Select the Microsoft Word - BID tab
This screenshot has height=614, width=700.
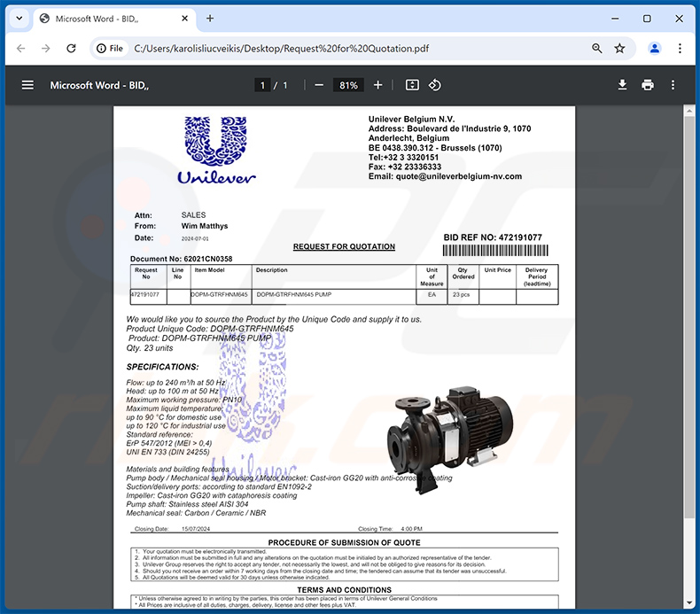point(105,19)
